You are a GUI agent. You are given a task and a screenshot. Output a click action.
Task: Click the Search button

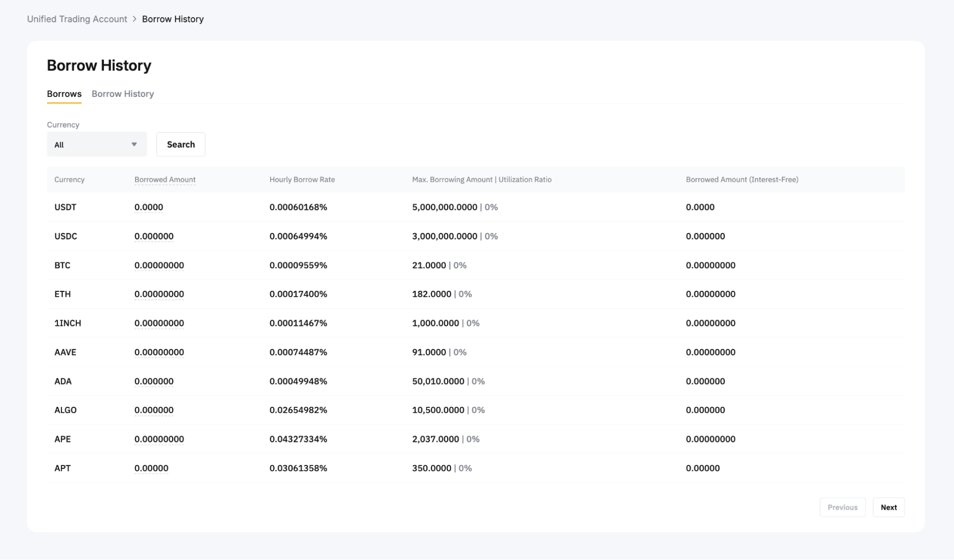tap(180, 145)
